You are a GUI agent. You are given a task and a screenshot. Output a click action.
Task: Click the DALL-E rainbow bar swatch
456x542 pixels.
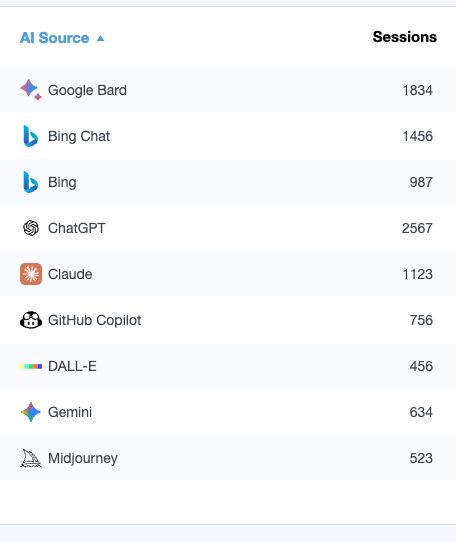coord(31,366)
